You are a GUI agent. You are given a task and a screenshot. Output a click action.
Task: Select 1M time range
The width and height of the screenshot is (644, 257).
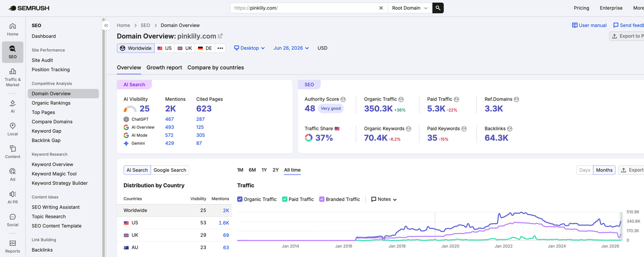click(240, 170)
